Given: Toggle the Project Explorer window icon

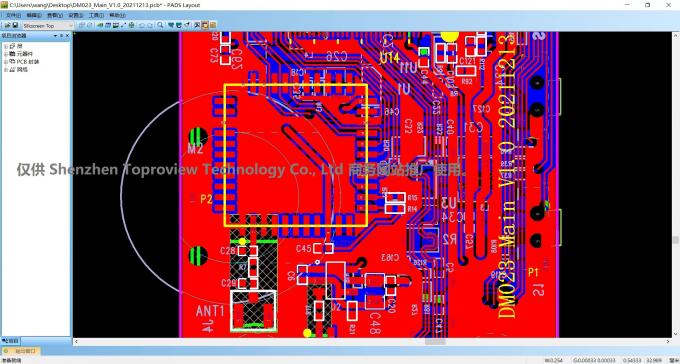Looking at the screenshot, I should click(205, 25).
